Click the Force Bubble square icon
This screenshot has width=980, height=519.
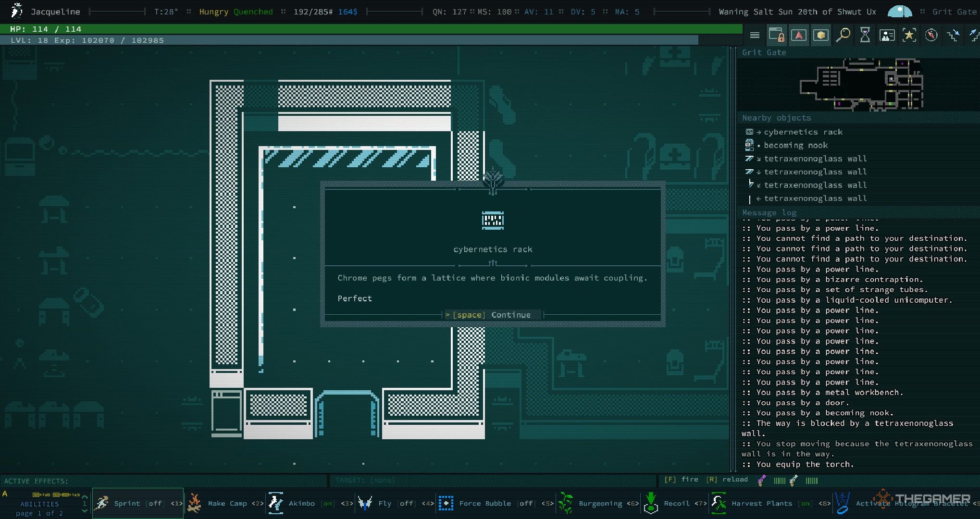(446, 503)
